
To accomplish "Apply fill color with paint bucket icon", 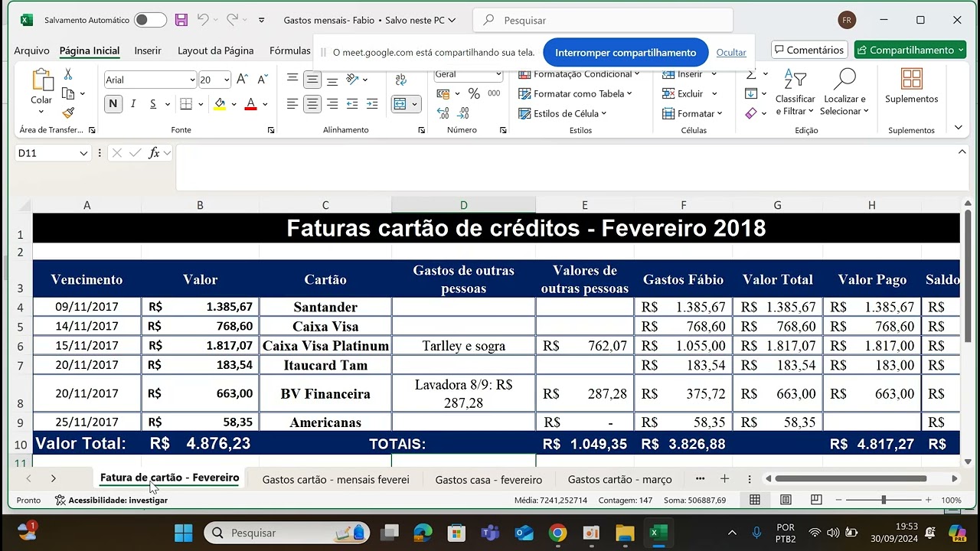I will coord(220,104).
